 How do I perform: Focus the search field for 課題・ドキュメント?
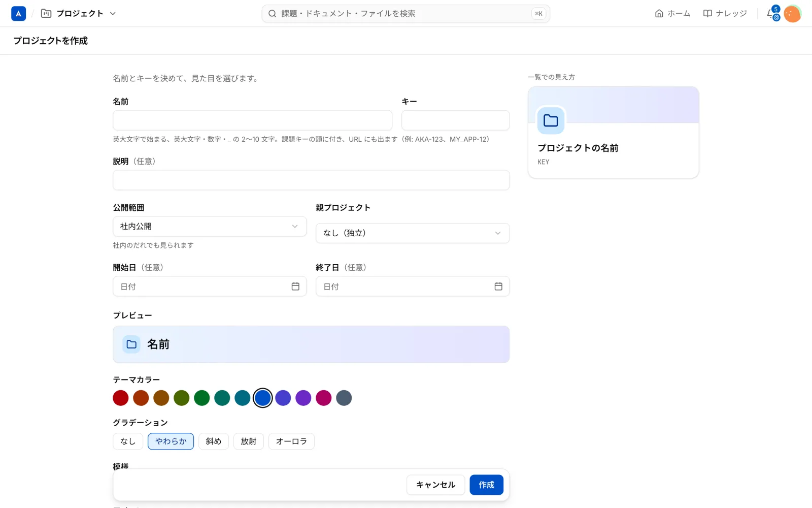[x=405, y=14]
